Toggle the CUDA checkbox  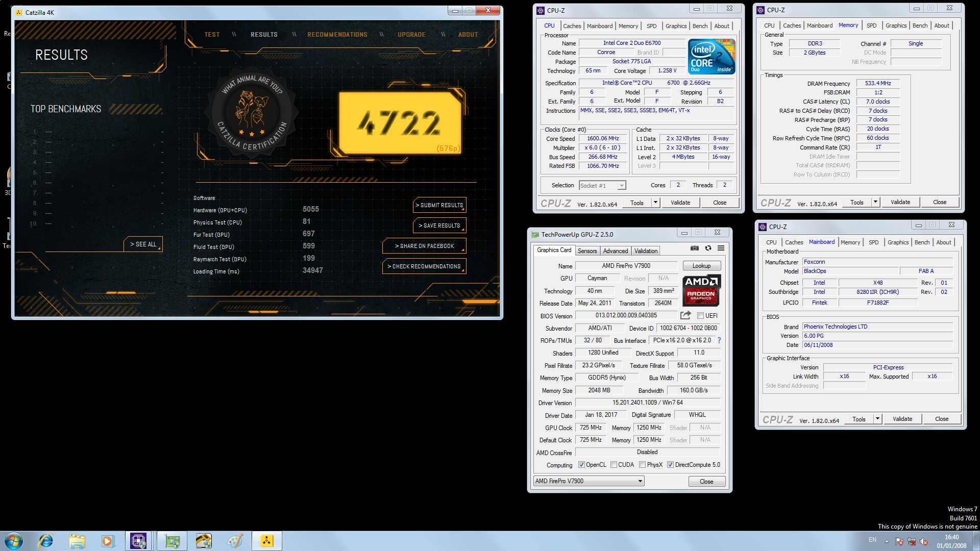coord(614,465)
